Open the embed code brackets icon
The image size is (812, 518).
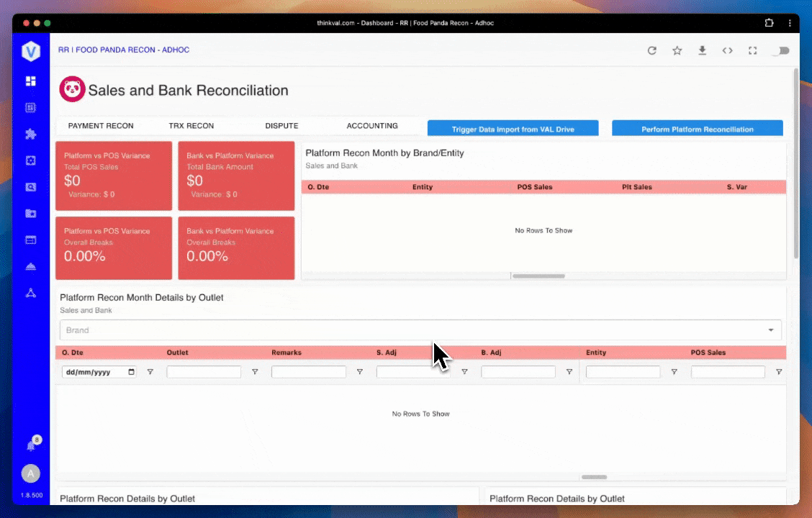pos(728,50)
